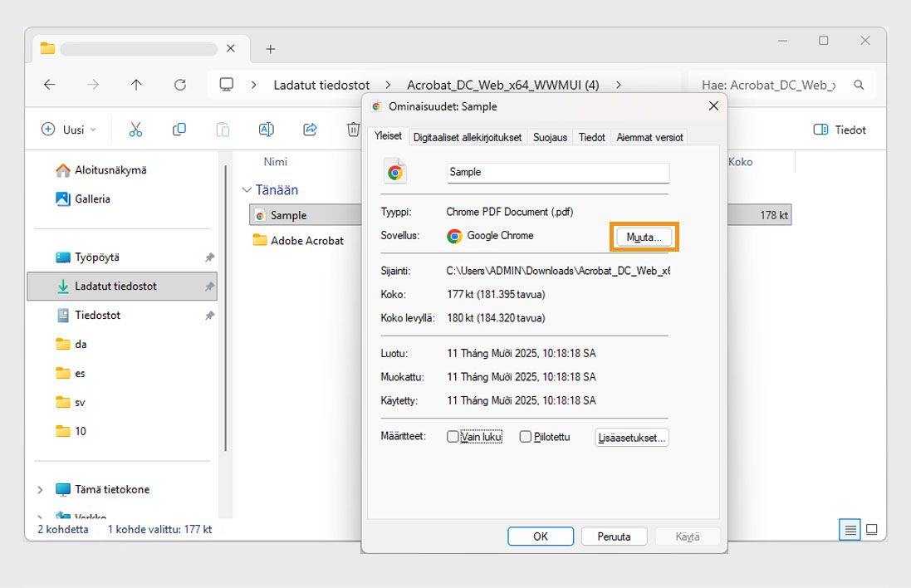This screenshot has width=911, height=588.
Task: Go up one folder level arrow
Action: point(136,85)
